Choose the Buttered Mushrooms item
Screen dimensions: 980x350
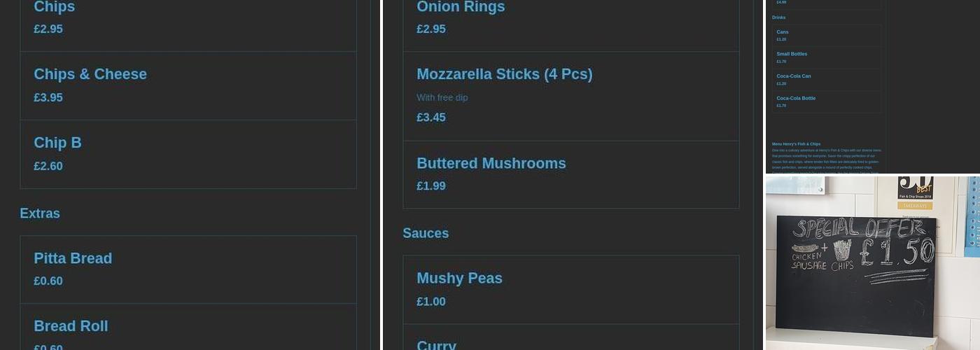(x=491, y=164)
